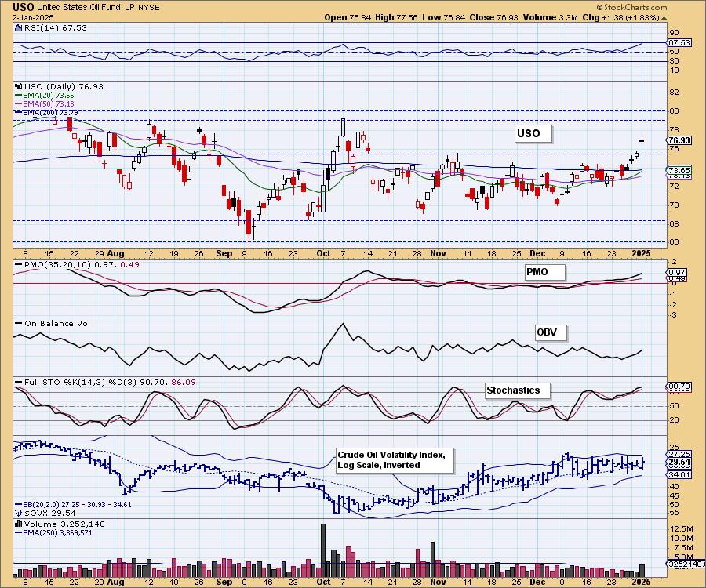This screenshot has height=588, width=706.
Task: Click the 'High 77.56' value in header
Action: (x=396, y=17)
